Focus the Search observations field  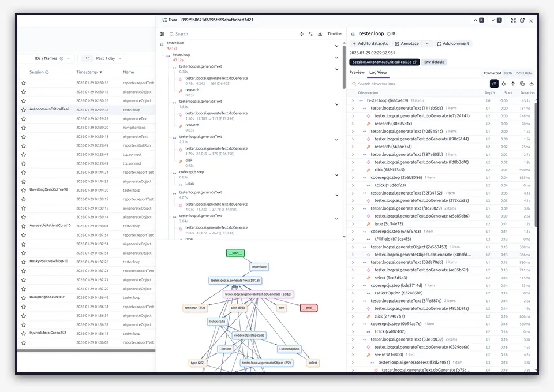click(418, 84)
